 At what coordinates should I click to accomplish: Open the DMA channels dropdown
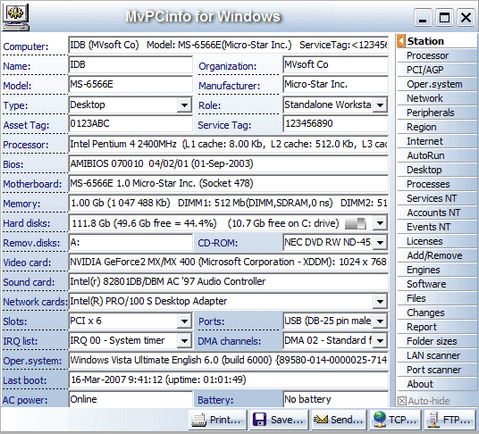(x=380, y=341)
